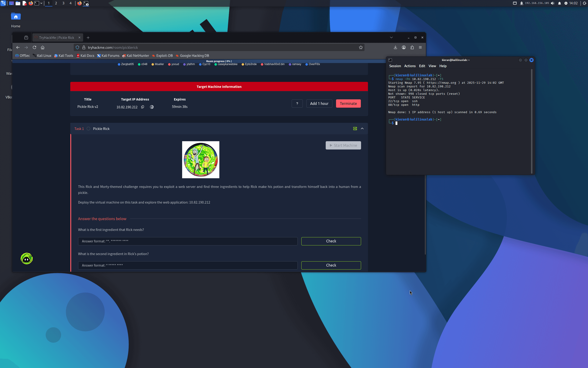Open the Home desktop folder

tap(16, 20)
